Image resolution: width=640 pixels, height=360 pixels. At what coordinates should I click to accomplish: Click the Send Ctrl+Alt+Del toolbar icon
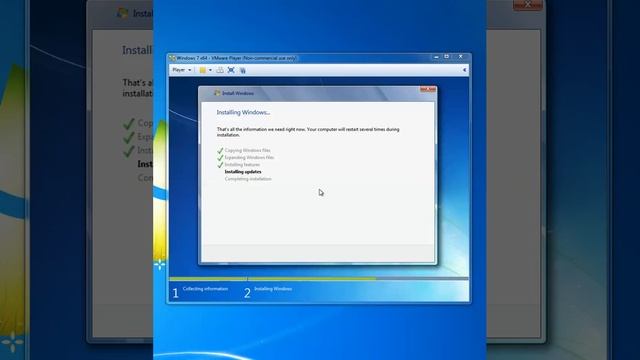(220, 70)
